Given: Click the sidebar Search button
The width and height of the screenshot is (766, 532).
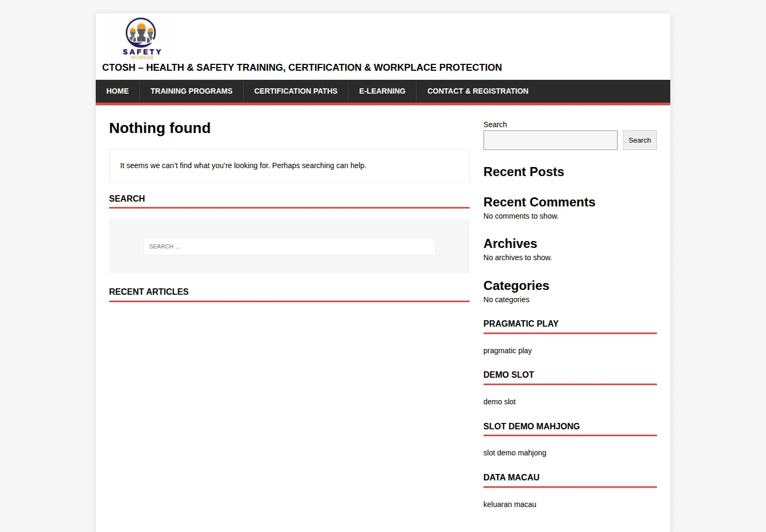Looking at the screenshot, I should pos(639,140).
